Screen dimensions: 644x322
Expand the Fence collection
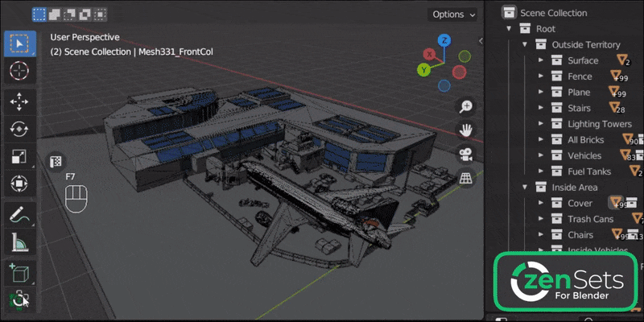tap(541, 76)
